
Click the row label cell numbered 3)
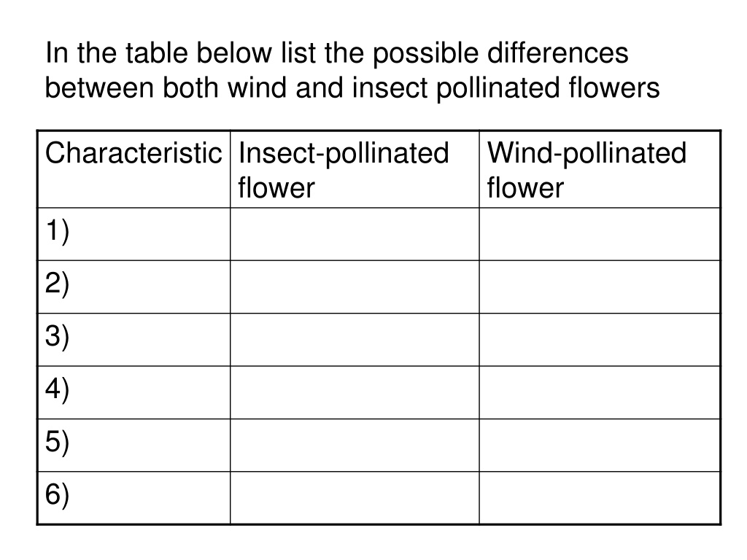(x=133, y=339)
